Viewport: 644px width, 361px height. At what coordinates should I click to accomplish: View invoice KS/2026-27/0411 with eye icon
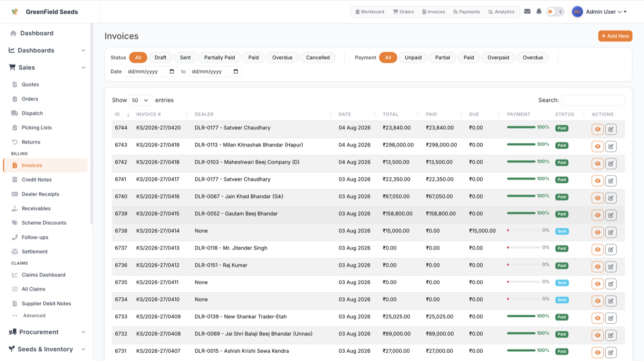598,284
